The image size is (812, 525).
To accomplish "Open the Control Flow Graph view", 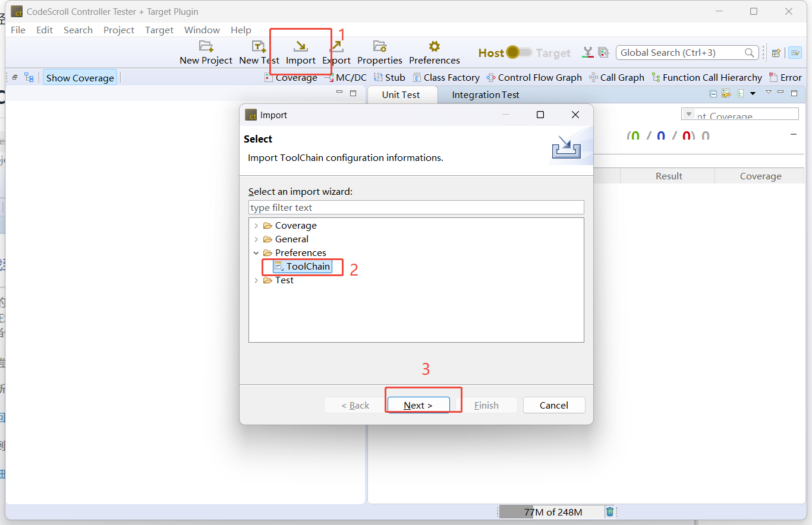I will click(x=533, y=78).
